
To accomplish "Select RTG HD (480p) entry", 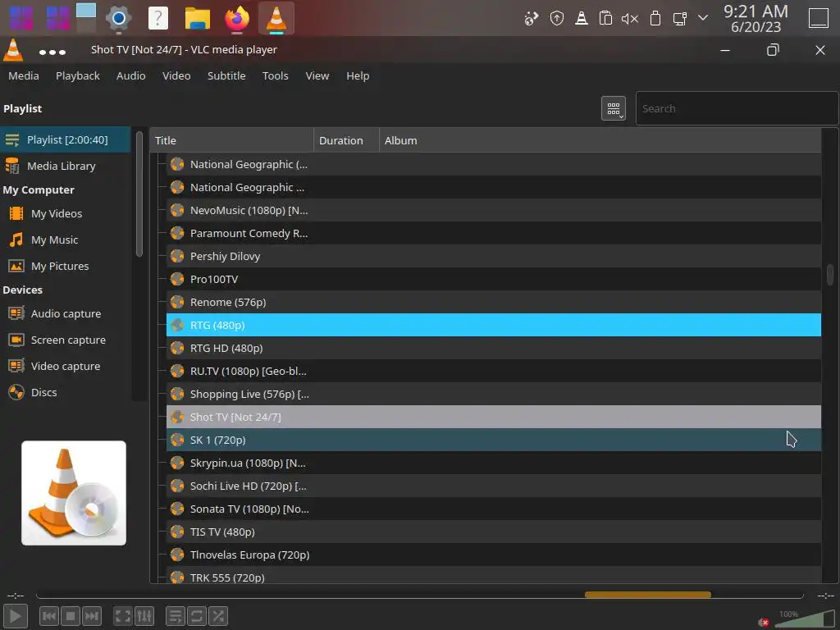I will [493, 348].
